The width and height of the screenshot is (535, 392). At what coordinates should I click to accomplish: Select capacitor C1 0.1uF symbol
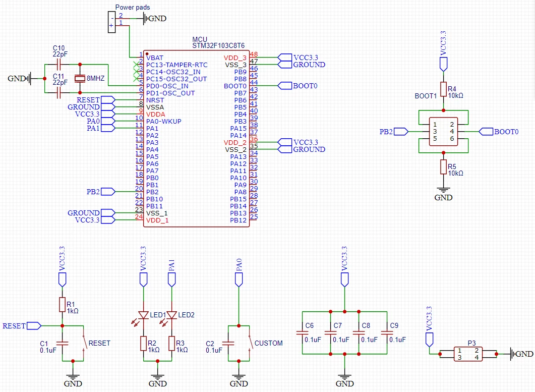(62, 343)
